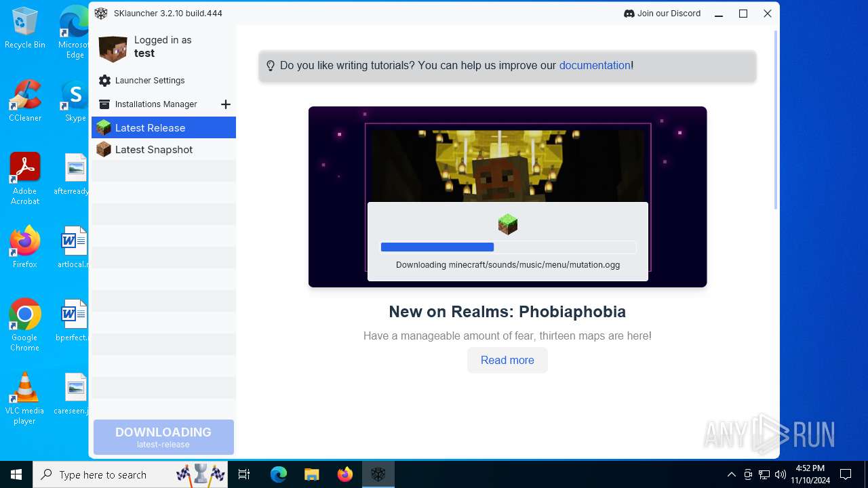Click the SKlauncher logo in title bar

[x=101, y=14]
